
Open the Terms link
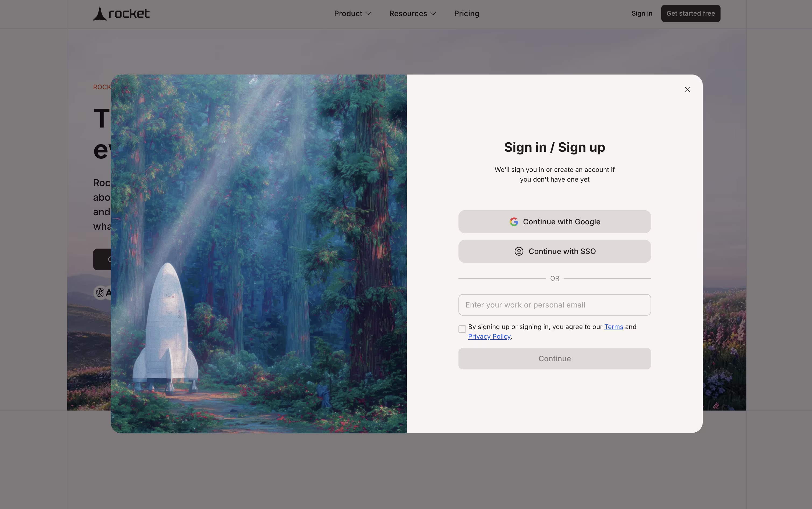point(613,327)
